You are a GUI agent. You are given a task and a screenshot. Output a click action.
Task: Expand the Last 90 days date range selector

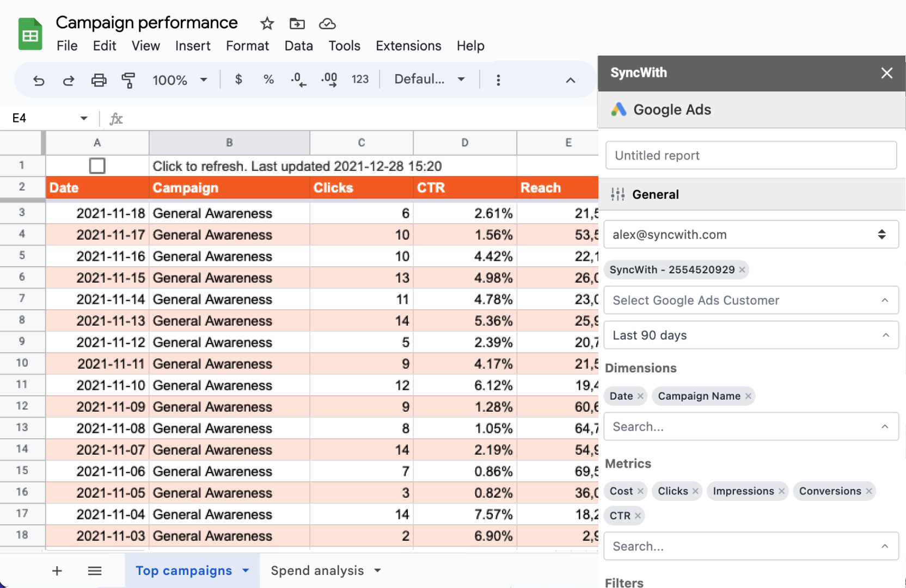click(751, 335)
